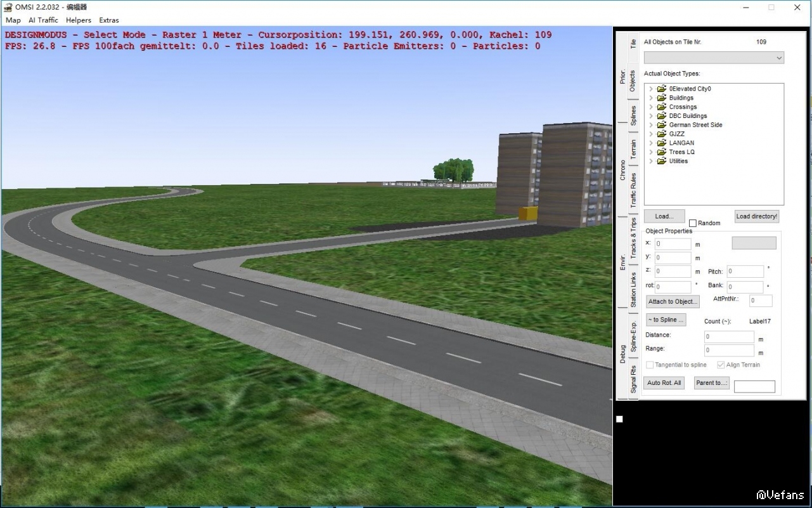This screenshot has height=508, width=812.
Task: Select the 'DBC Buildings' tree label
Action: pos(688,116)
